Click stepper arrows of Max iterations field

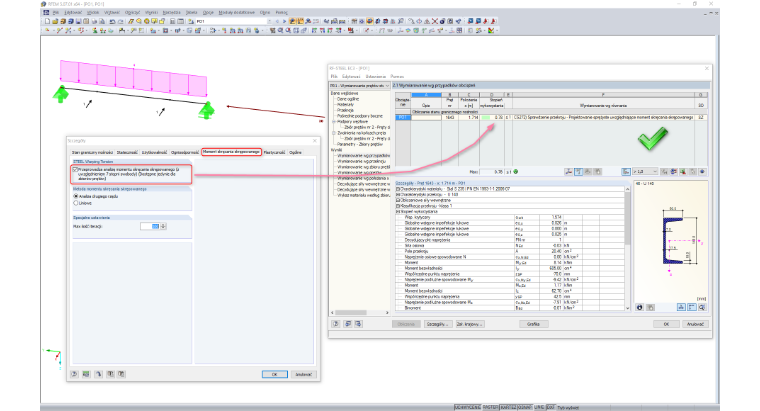pyautogui.click(x=163, y=226)
